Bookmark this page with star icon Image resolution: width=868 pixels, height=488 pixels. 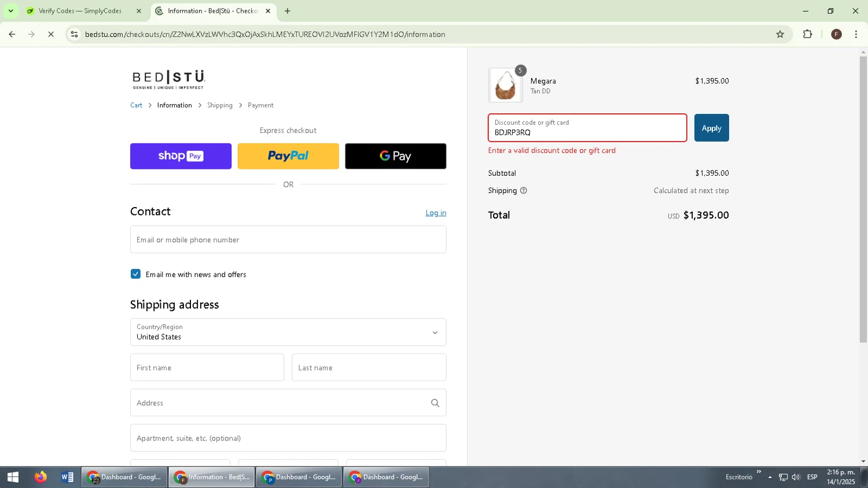tap(780, 34)
